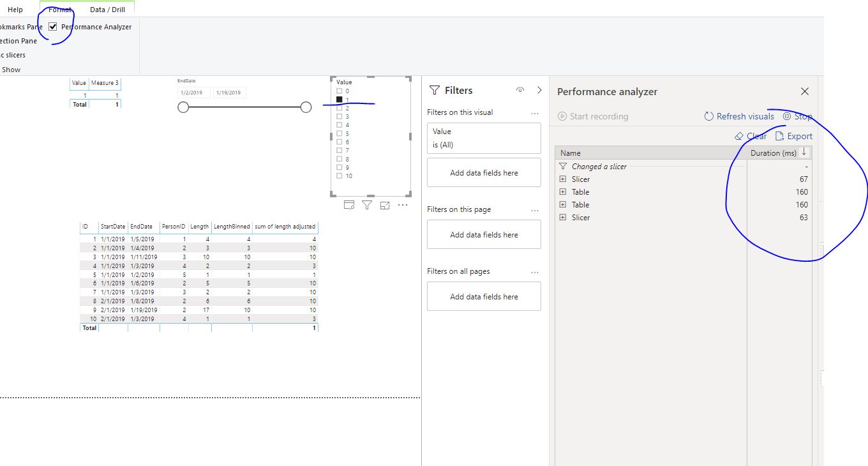Click Add data fields under Filters on this page
The height and width of the screenshot is (466, 868).
[x=484, y=235]
